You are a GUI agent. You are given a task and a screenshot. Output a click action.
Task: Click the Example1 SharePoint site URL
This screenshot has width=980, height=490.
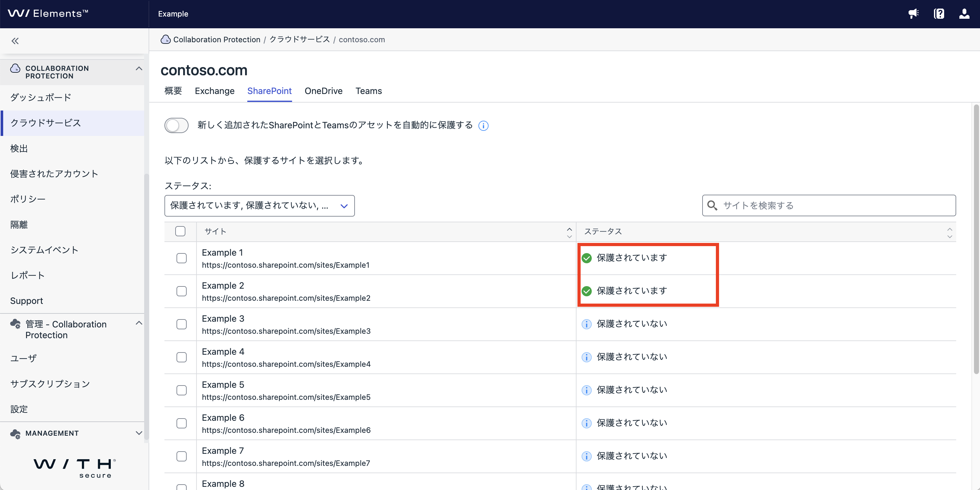pyautogui.click(x=286, y=265)
